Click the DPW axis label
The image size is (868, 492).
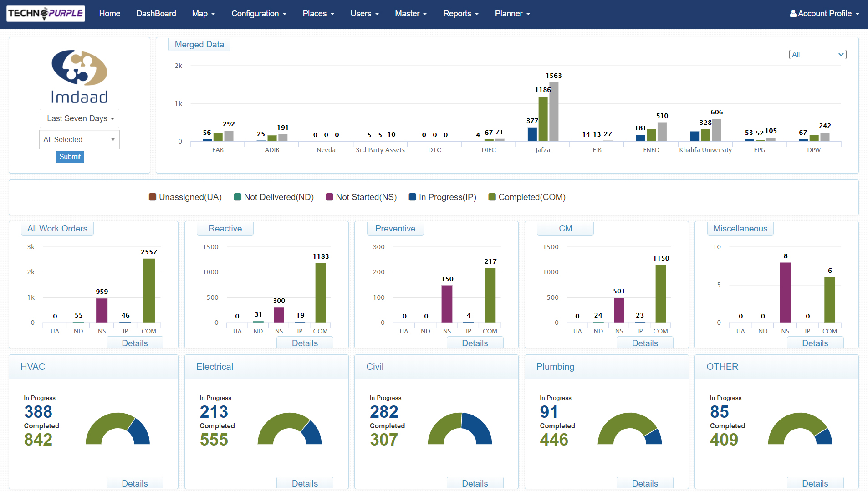[x=814, y=150]
